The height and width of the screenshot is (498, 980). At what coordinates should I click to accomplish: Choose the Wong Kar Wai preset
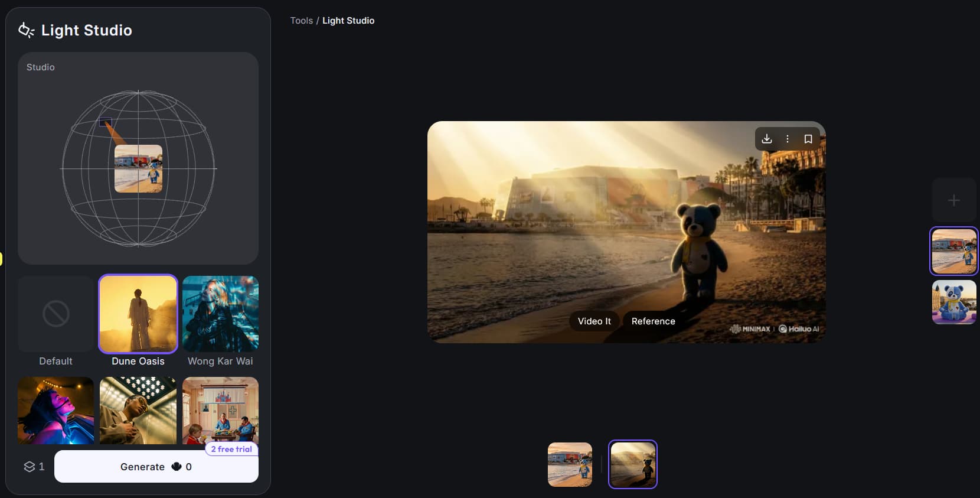(x=220, y=314)
